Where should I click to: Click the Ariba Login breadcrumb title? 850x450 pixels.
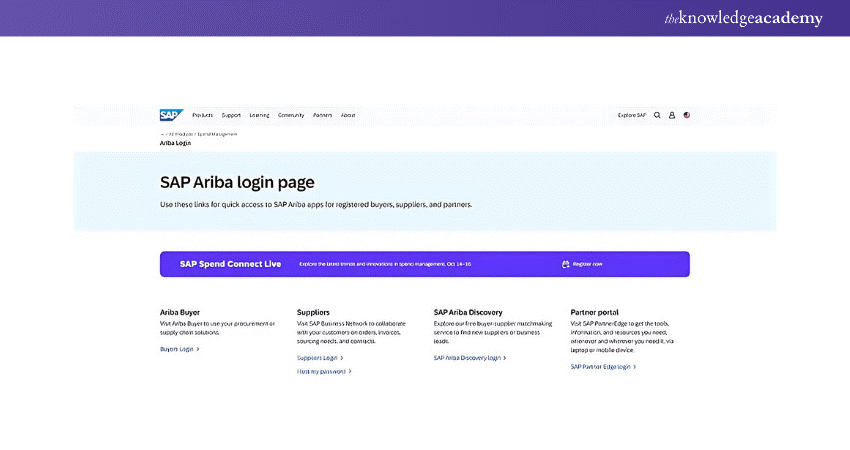click(x=175, y=143)
